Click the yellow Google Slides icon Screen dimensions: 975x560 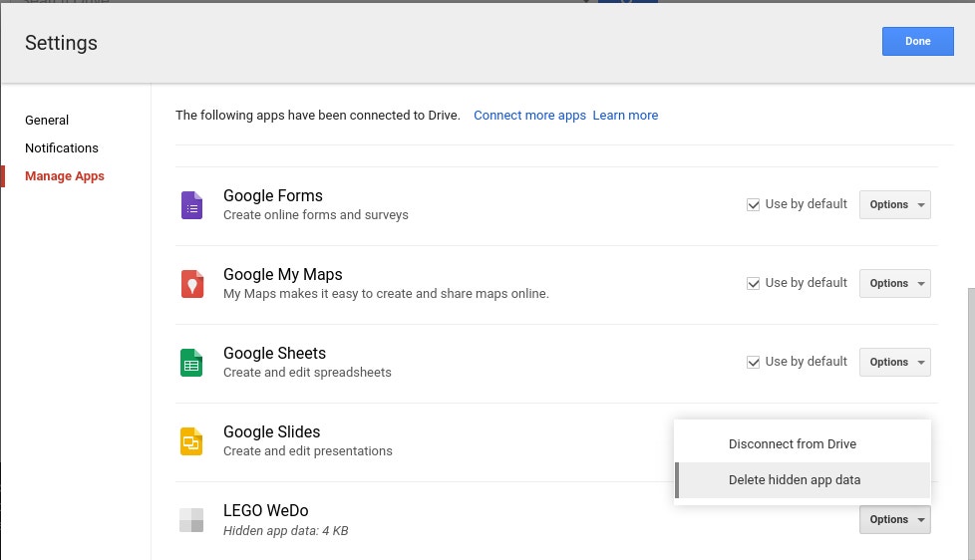click(191, 441)
